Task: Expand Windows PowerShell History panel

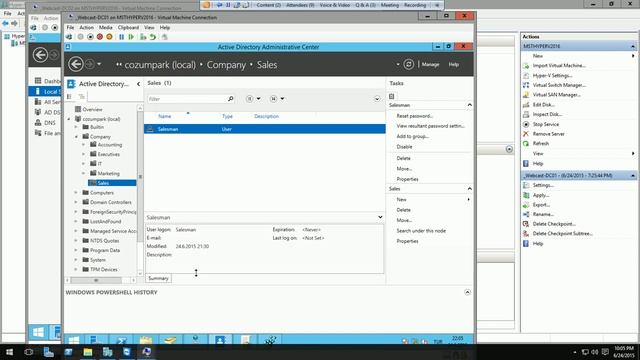Action: [467, 292]
